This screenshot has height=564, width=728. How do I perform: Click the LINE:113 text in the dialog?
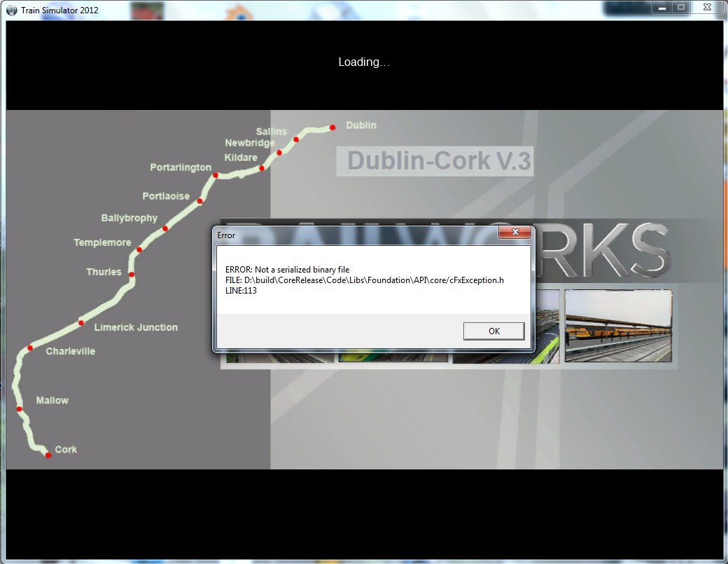[x=241, y=291]
